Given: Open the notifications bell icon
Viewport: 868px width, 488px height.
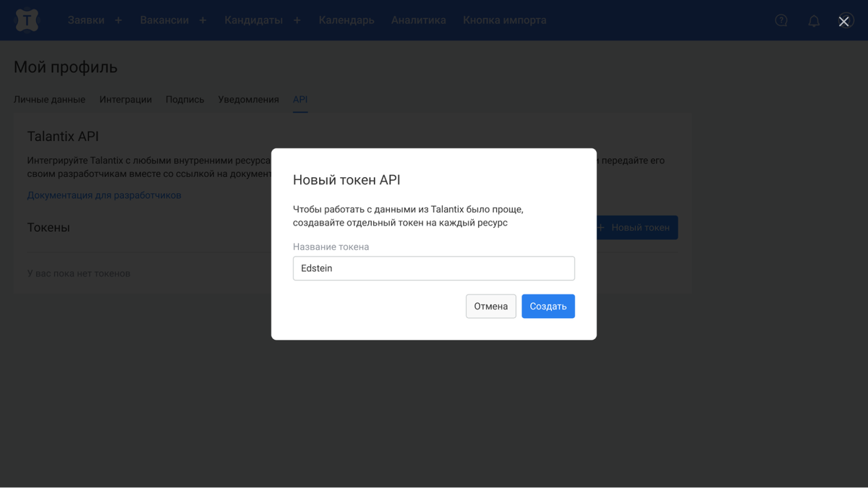Looking at the screenshot, I should coord(814,20).
